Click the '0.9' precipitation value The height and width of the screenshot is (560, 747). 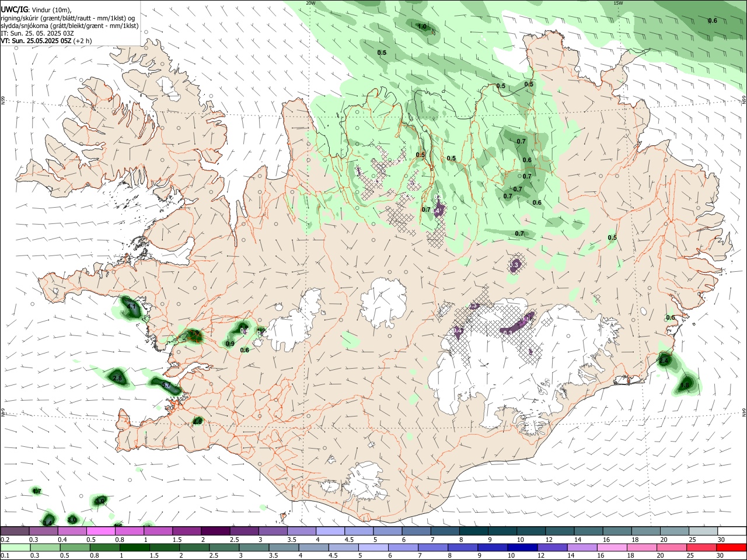click(x=230, y=344)
